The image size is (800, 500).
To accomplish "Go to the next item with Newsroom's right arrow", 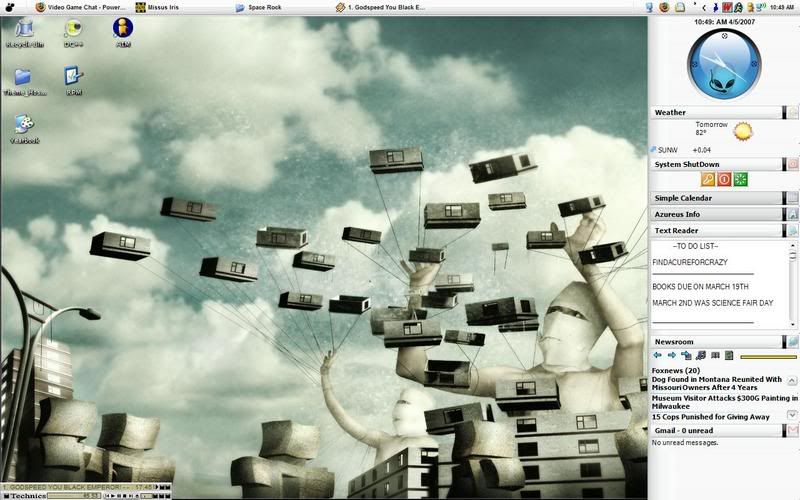I will (671, 355).
